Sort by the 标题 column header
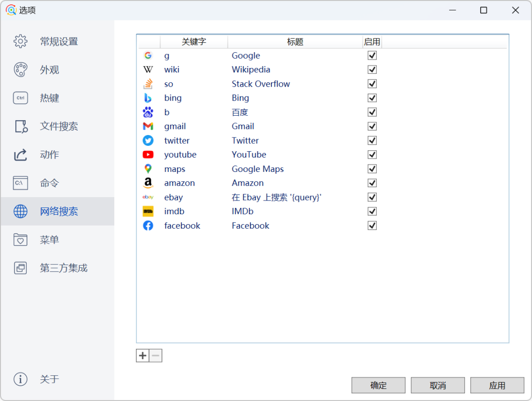 click(295, 42)
